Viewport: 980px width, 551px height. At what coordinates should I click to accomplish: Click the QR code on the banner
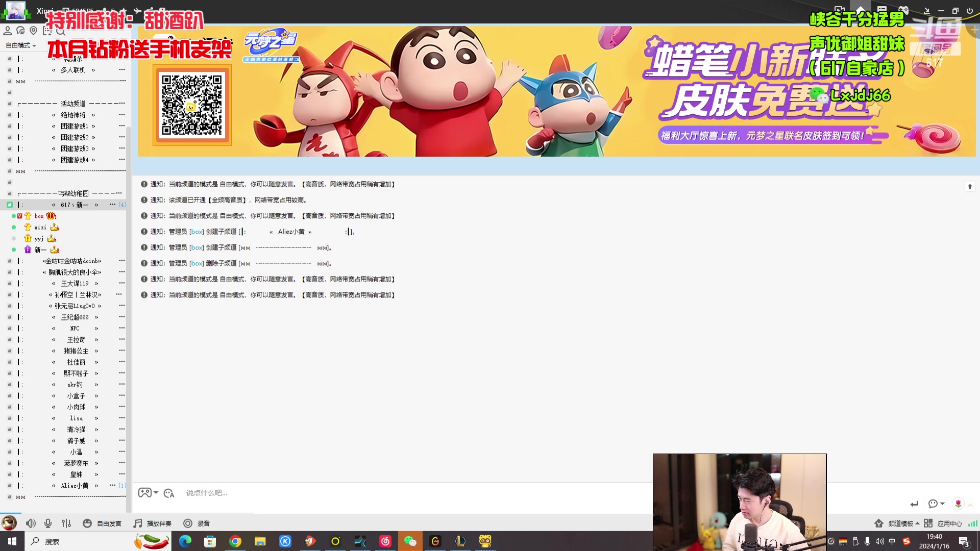(192, 105)
